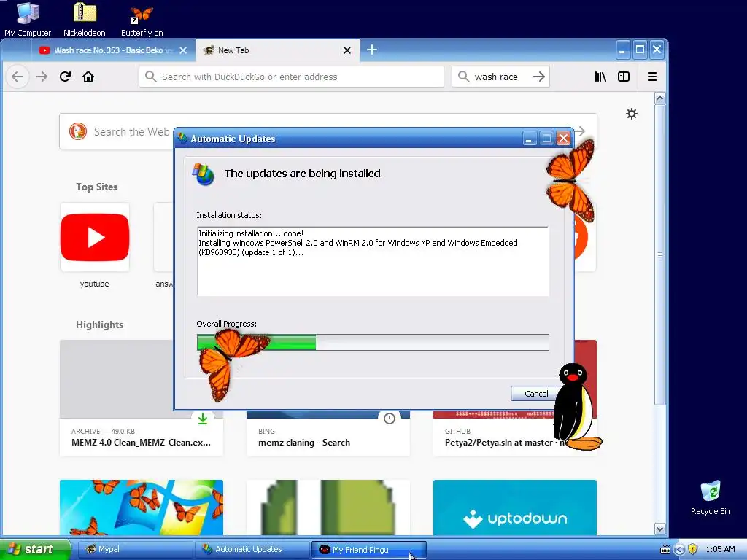Go to the browser home page
Viewport: 747px width, 560px height.
pos(88,77)
